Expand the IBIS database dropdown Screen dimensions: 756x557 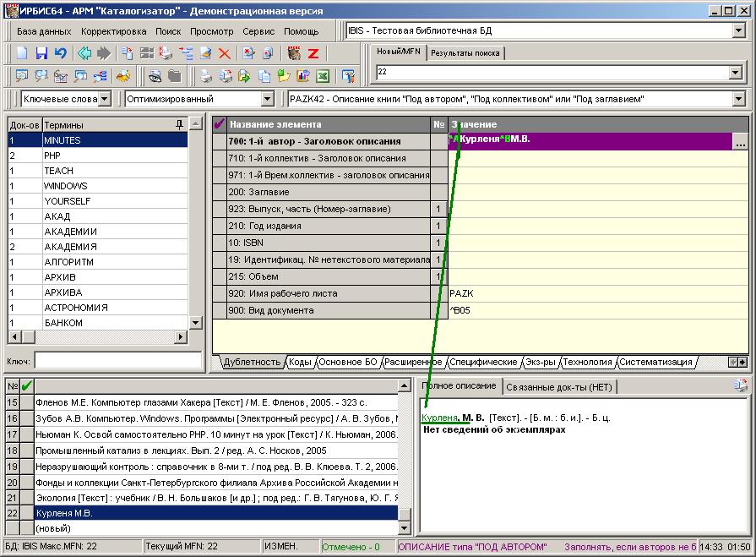point(738,31)
